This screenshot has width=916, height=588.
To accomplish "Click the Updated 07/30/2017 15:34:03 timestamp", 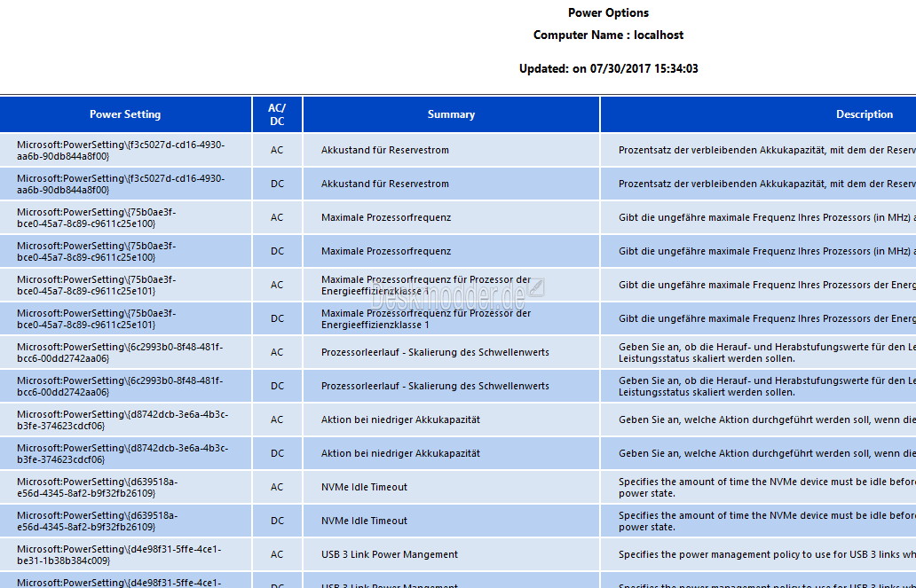I will (x=608, y=69).
